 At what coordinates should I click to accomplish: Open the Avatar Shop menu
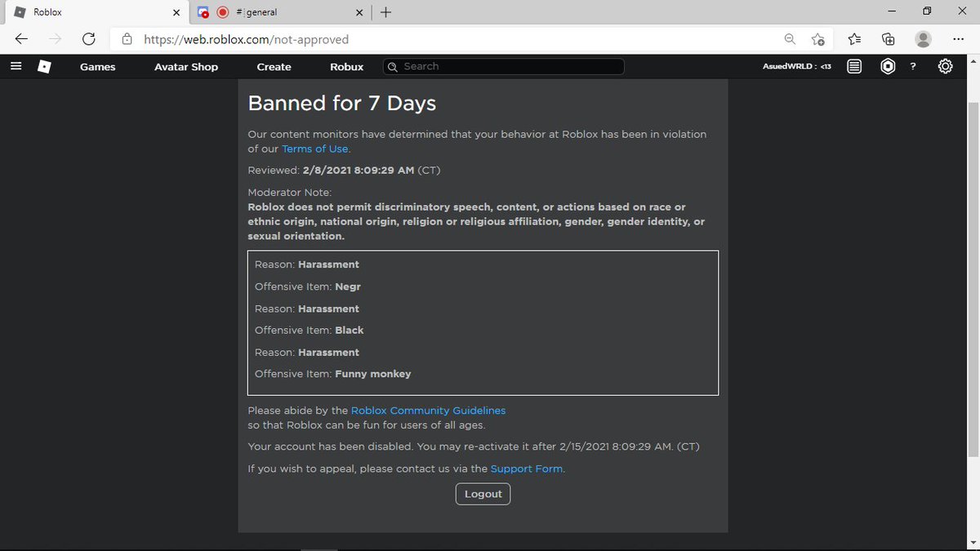click(x=186, y=67)
